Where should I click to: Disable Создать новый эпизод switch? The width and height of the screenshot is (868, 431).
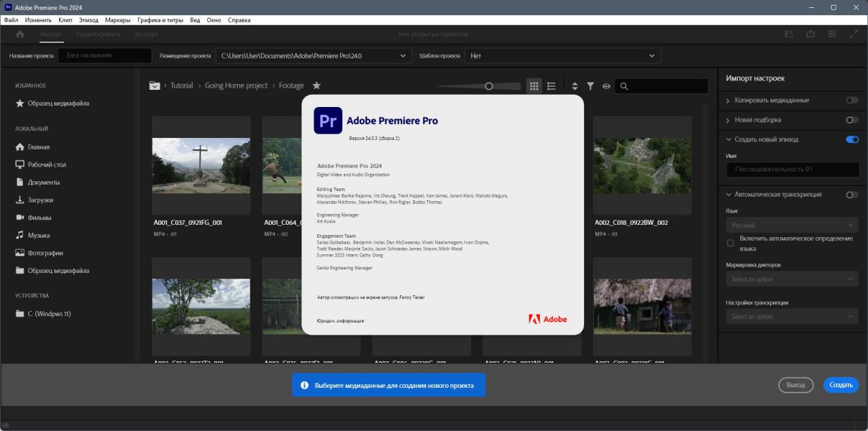852,139
